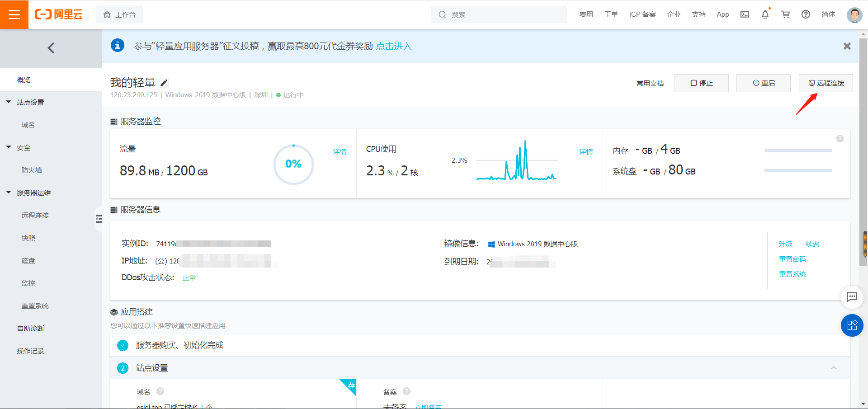Image resolution: width=868 pixels, height=409 pixels.
Task: Click the 远程连接 button at top
Action: [x=826, y=83]
